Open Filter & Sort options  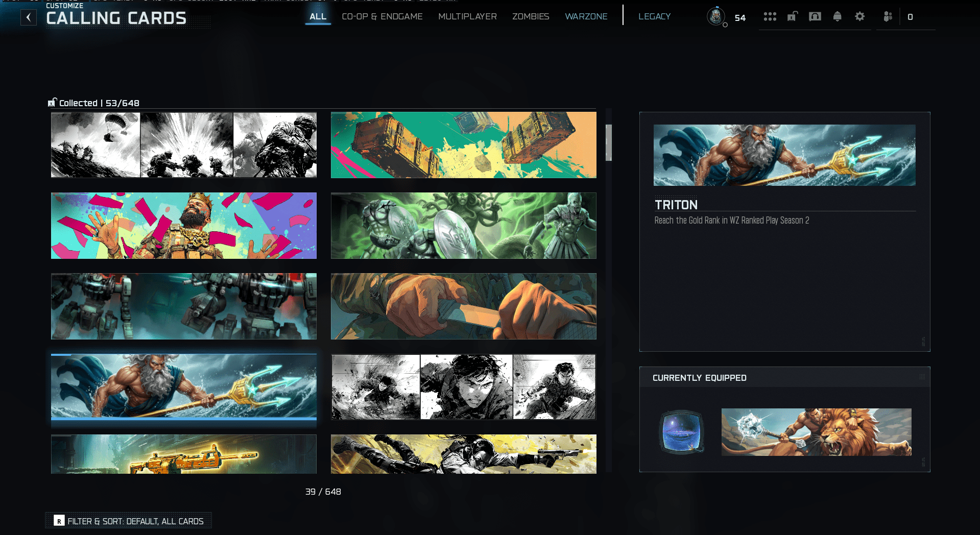(129, 521)
